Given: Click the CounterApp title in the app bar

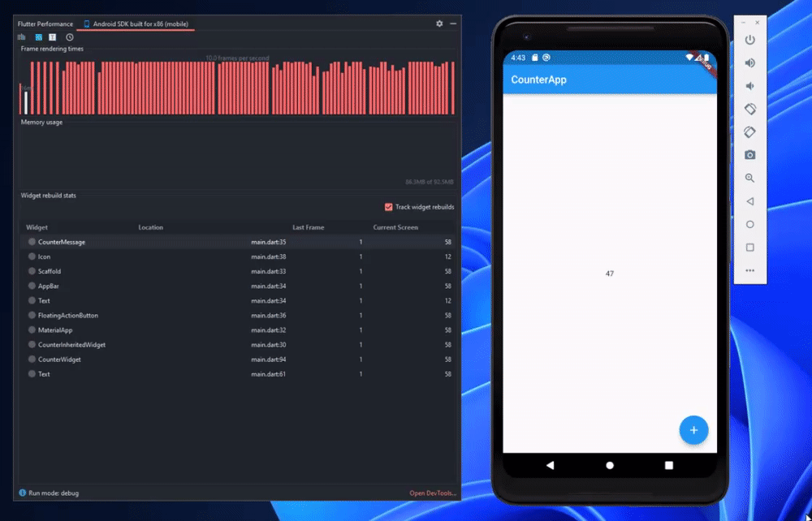Looking at the screenshot, I should (538, 80).
